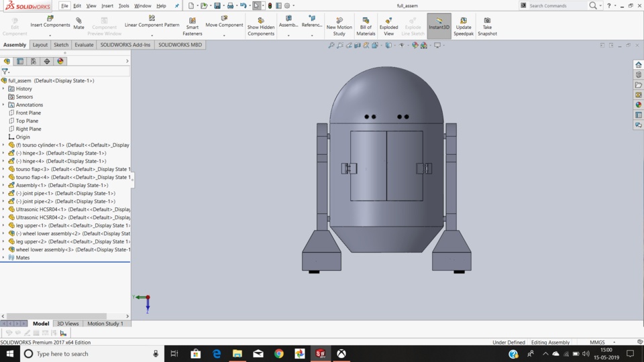Click Zoom to Fit icon
644x362 pixels.
[x=331, y=45]
